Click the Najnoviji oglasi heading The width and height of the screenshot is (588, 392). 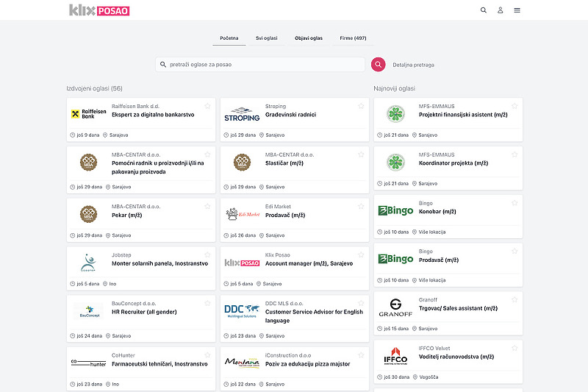tap(394, 88)
